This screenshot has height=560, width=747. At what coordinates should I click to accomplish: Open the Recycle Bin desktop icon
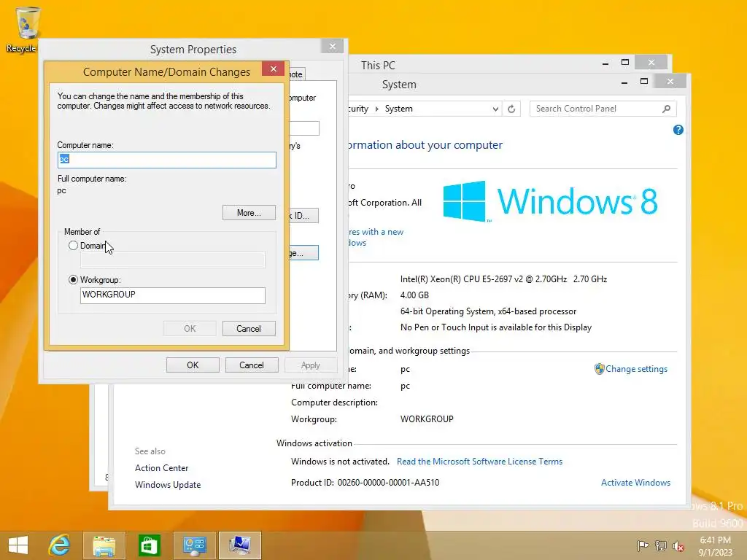click(27, 28)
